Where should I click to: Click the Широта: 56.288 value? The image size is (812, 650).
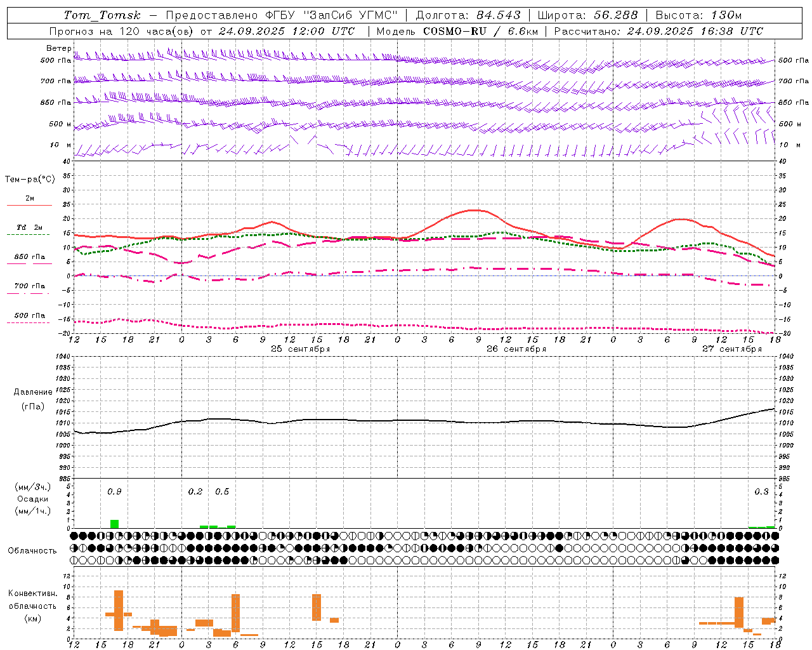tap(587, 15)
